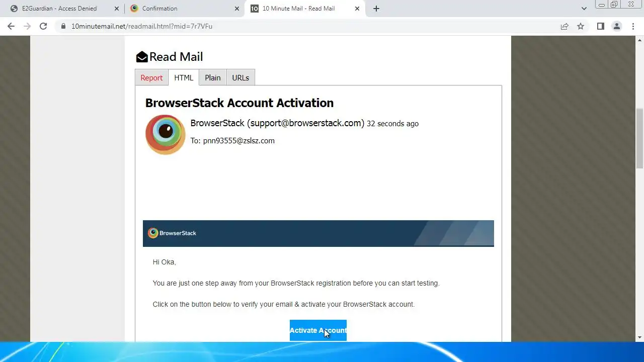
Task: Select the HTML mail view tab
Action: [x=184, y=77]
